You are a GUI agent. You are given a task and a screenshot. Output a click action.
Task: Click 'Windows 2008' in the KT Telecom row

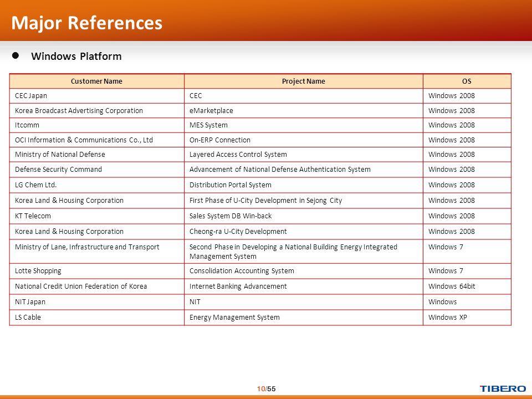click(x=467, y=216)
